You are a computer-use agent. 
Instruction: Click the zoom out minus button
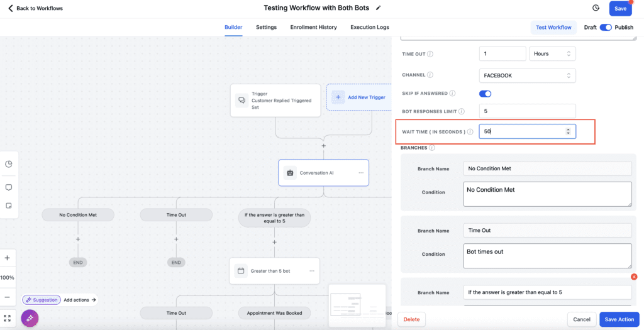click(x=8, y=297)
